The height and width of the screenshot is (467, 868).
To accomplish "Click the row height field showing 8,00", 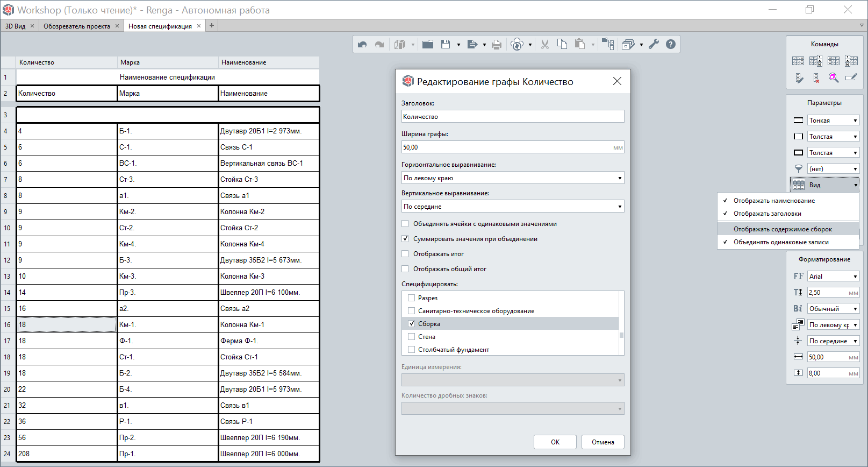I will (833, 373).
